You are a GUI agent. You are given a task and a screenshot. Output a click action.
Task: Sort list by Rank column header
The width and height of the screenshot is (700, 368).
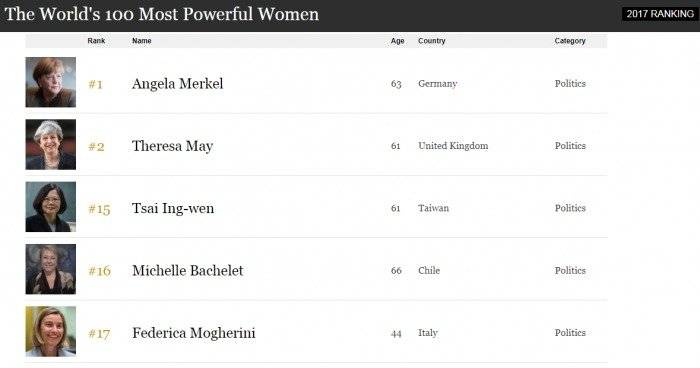coord(96,41)
